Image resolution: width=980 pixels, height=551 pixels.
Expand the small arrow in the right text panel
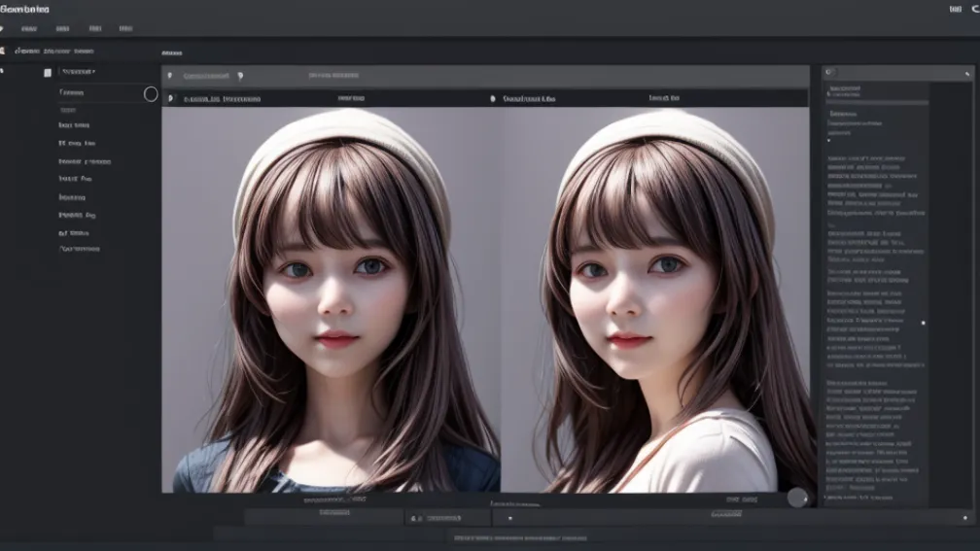click(x=829, y=140)
